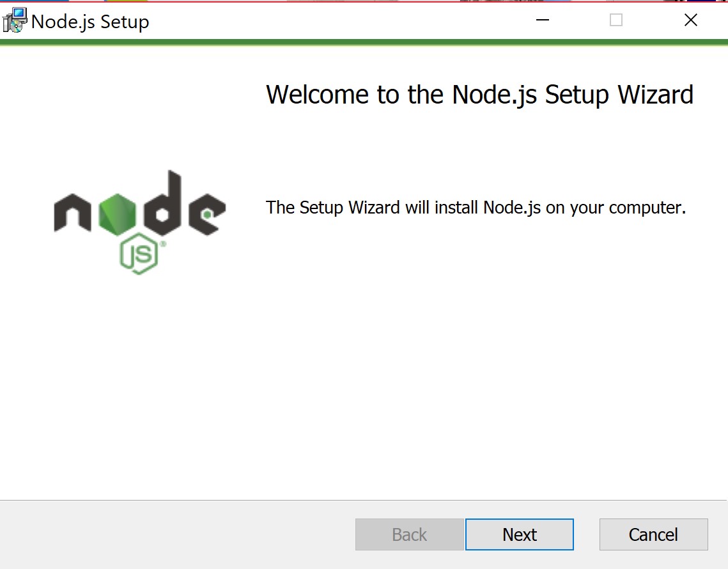Cancel the Node.js installation
Image resolution: width=728 pixels, height=569 pixels.
pos(654,534)
